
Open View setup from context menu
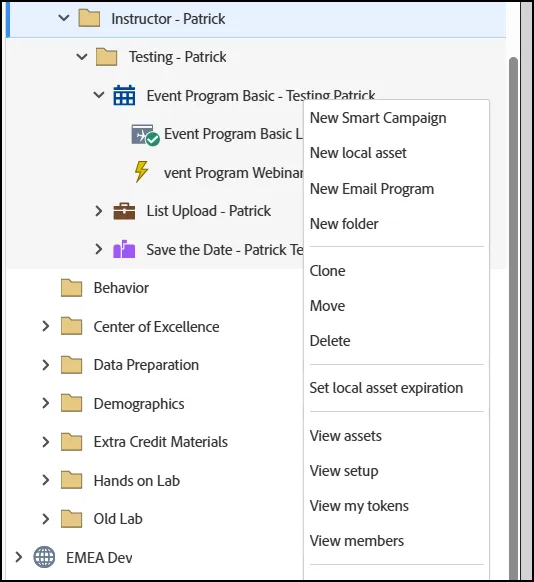[344, 471]
